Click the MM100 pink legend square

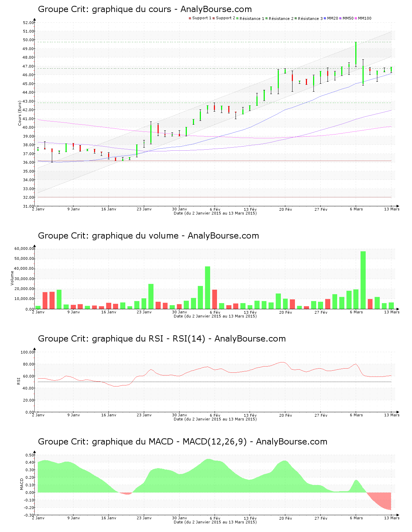(356, 18)
